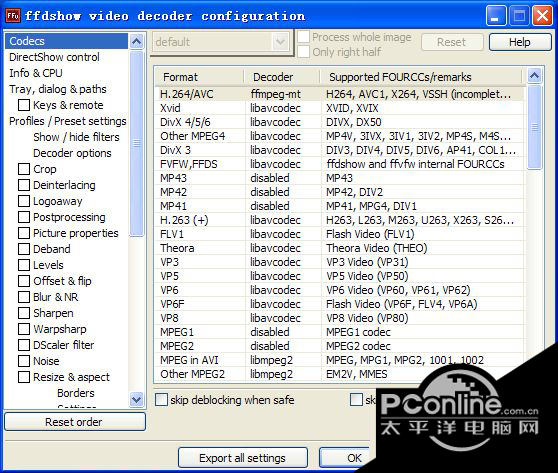Click the codec table scrollbar thumb
The height and width of the screenshot is (473, 558).
(x=534, y=127)
